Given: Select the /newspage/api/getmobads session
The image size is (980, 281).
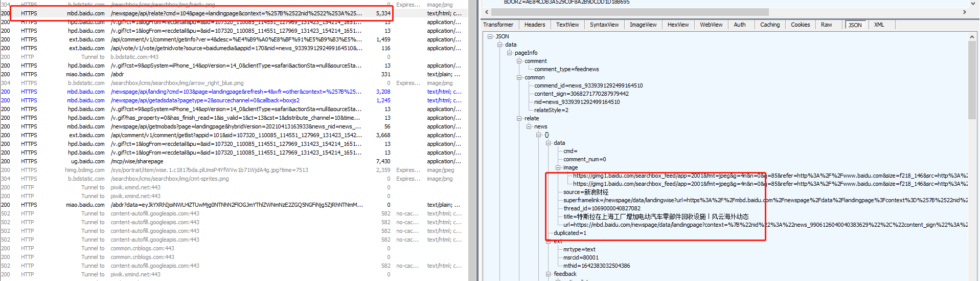Looking at the screenshot, I should 234,126.
